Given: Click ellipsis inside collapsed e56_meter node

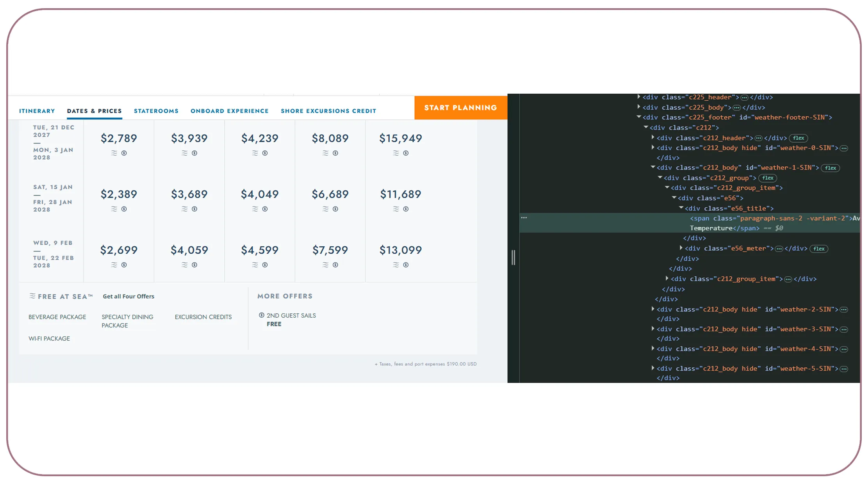Looking at the screenshot, I should (779, 249).
